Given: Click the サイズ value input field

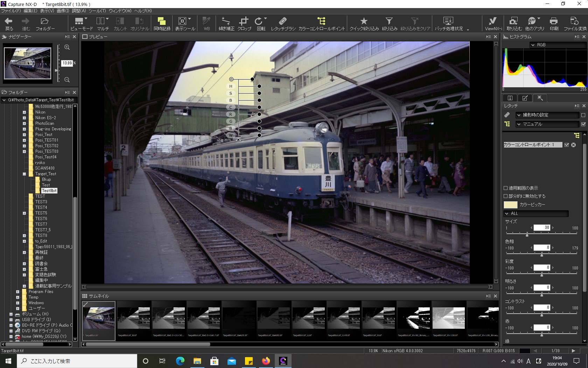Looking at the screenshot, I should pos(542,228).
